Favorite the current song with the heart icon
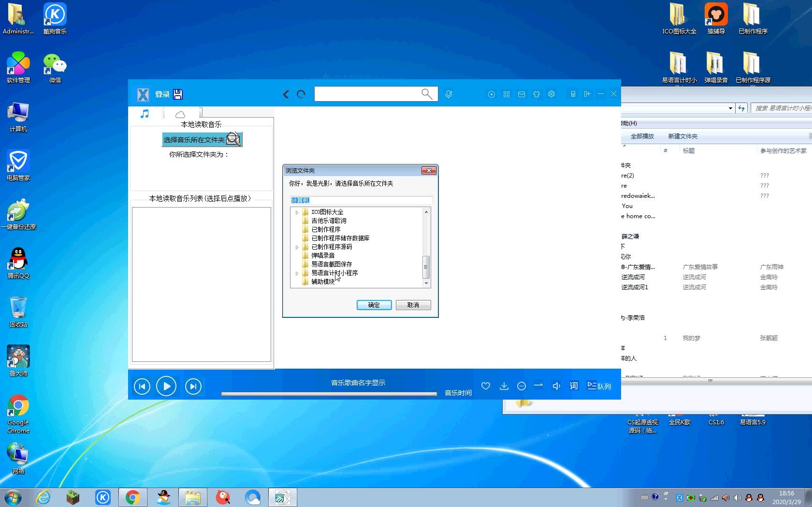This screenshot has width=812, height=507. point(485,386)
